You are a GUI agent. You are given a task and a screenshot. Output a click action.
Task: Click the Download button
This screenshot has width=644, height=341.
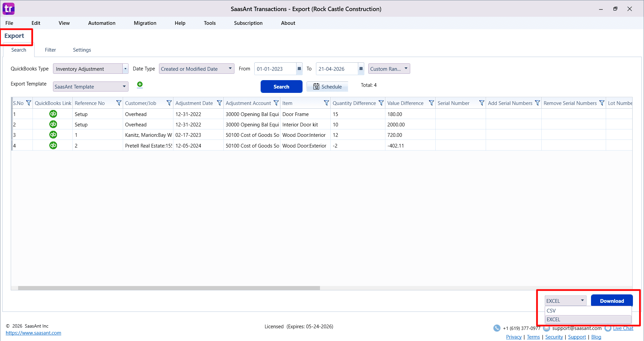(x=612, y=301)
